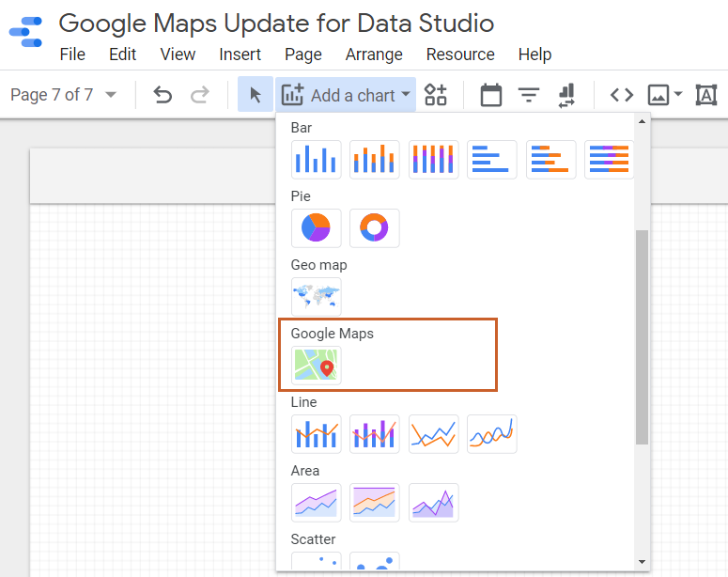Open community visualizations and components icon
This screenshot has height=577, width=728.
point(436,95)
